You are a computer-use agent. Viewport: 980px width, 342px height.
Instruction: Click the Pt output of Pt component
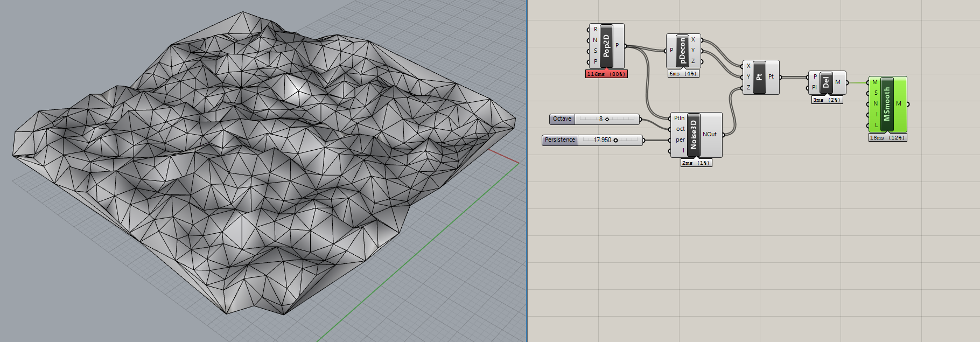(x=771, y=77)
